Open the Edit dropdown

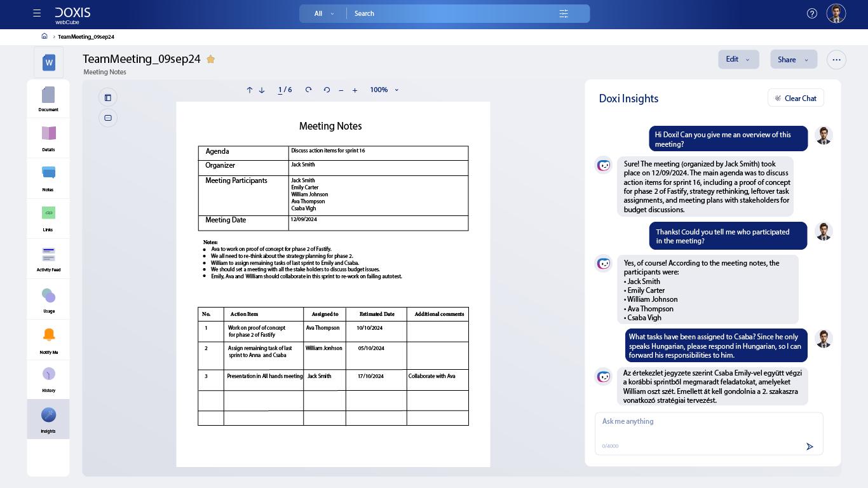point(738,59)
